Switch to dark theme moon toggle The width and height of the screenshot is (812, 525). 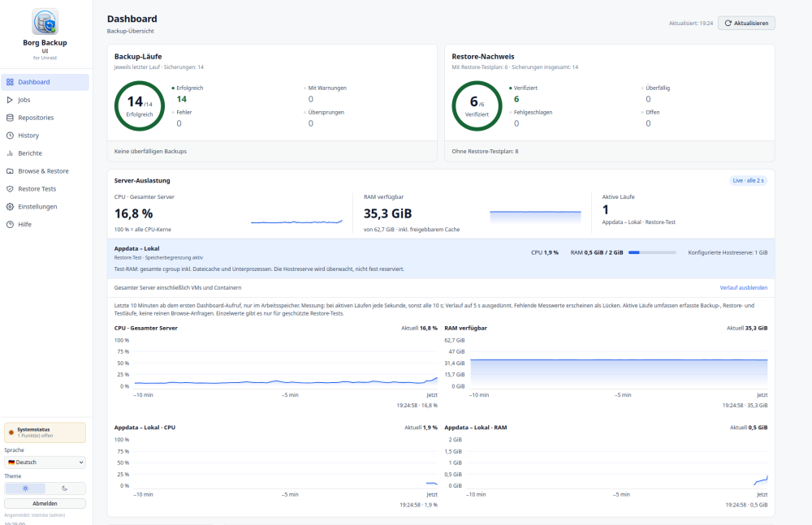[x=65, y=488]
